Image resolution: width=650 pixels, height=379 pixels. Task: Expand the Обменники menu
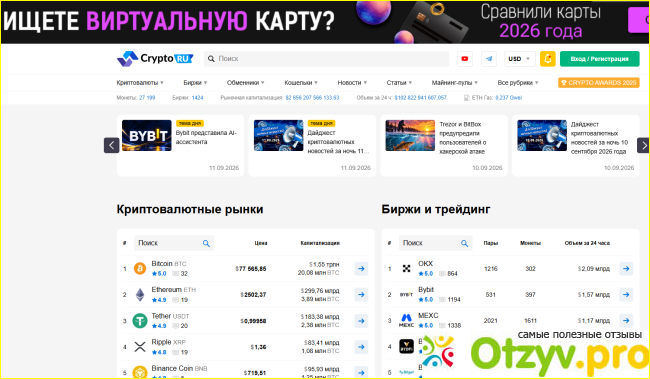246,83
